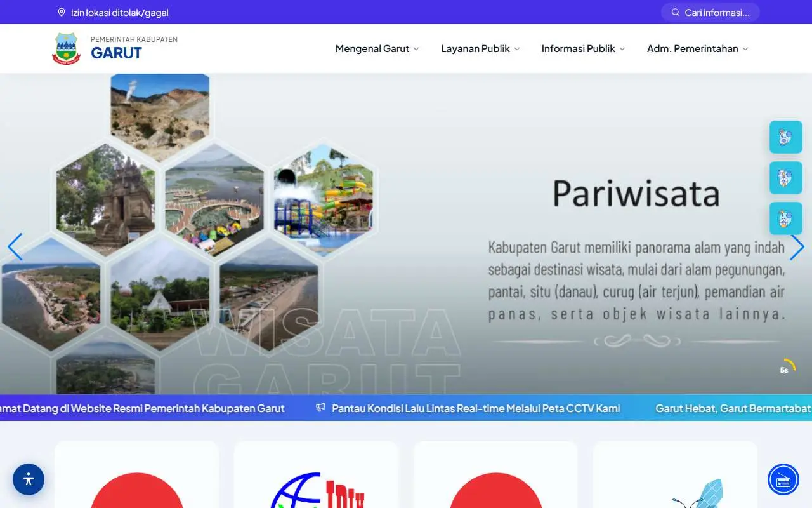This screenshot has width=812, height=508.
Task: Click the 'Izin lokasi ditolak/gagal' status text
Action: pos(120,12)
